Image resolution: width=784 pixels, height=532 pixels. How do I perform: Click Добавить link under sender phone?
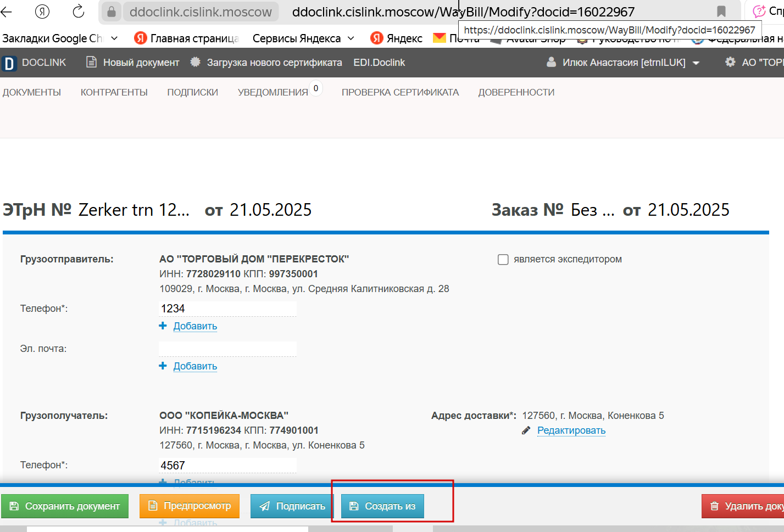(x=195, y=326)
